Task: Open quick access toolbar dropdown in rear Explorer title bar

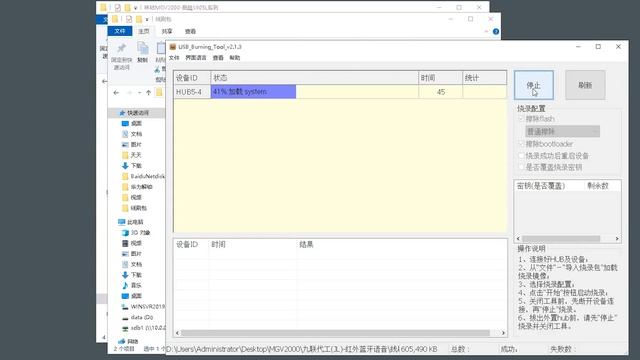Action: 136,7
